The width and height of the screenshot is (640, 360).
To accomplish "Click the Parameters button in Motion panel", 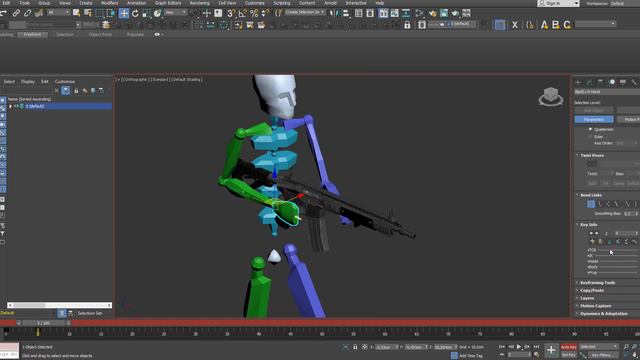I will (594, 120).
